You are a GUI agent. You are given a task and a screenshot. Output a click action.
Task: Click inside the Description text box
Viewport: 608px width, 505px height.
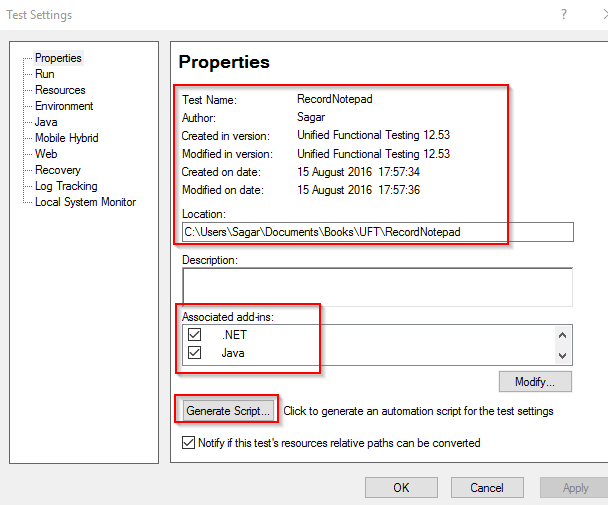click(x=378, y=287)
